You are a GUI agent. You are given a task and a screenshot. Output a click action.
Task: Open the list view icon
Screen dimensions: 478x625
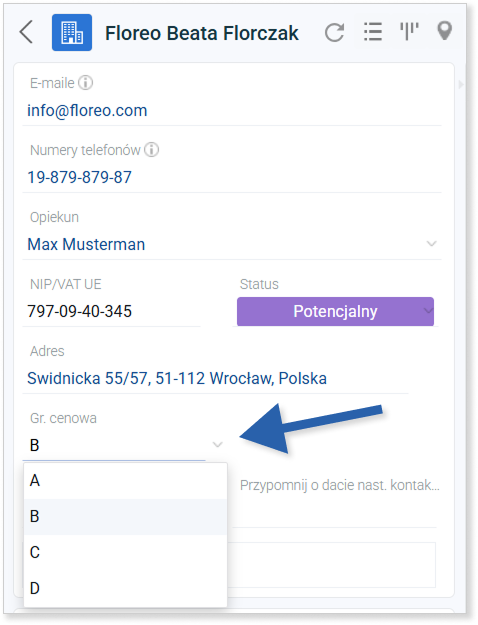click(x=373, y=31)
